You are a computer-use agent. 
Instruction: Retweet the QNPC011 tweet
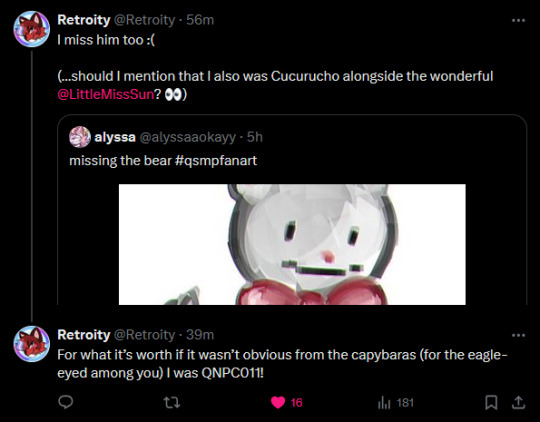coord(171,402)
